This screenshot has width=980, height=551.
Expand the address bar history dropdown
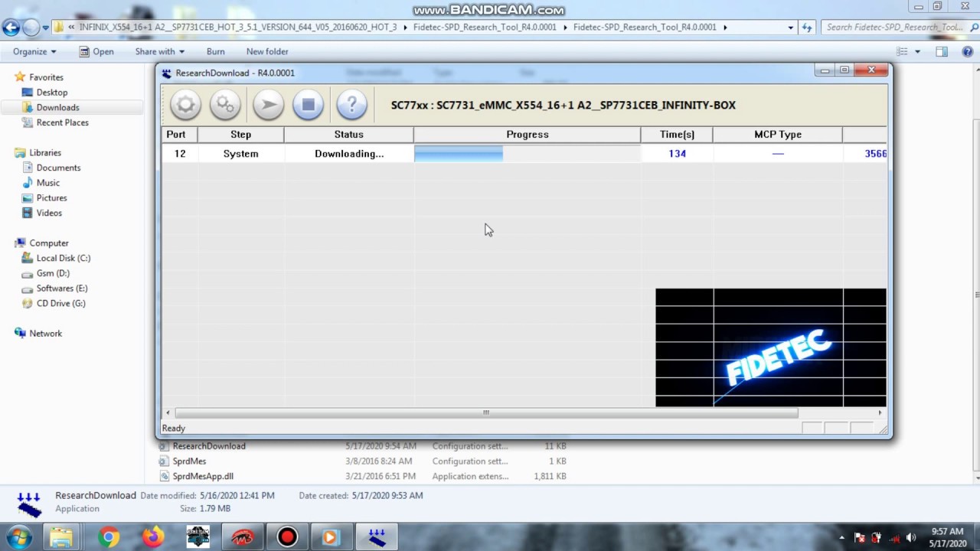pyautogui.click(x=791, y=28)
